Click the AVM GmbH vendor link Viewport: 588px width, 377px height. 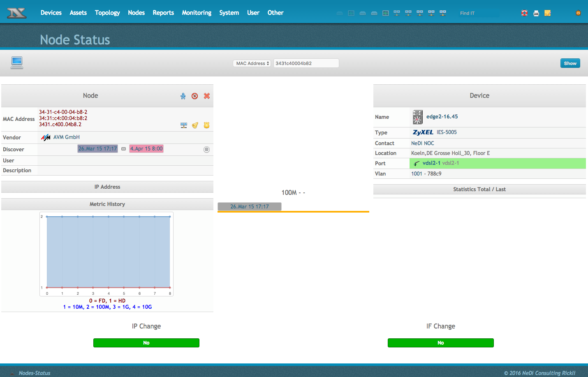66,137
